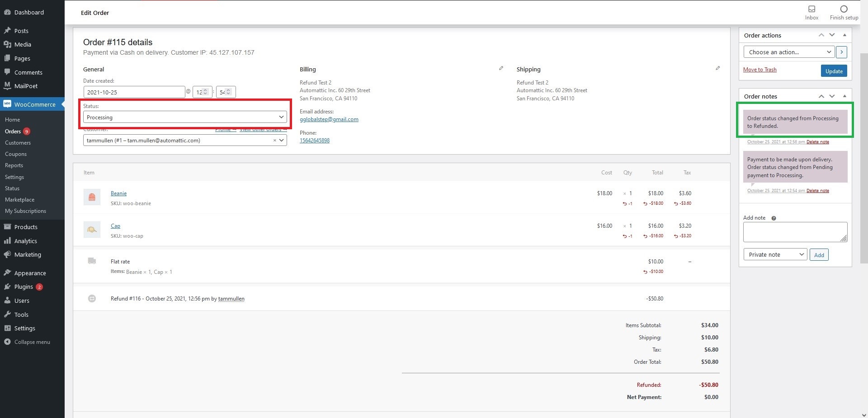Open WooCommerce Orders submenu

point(13,132)
